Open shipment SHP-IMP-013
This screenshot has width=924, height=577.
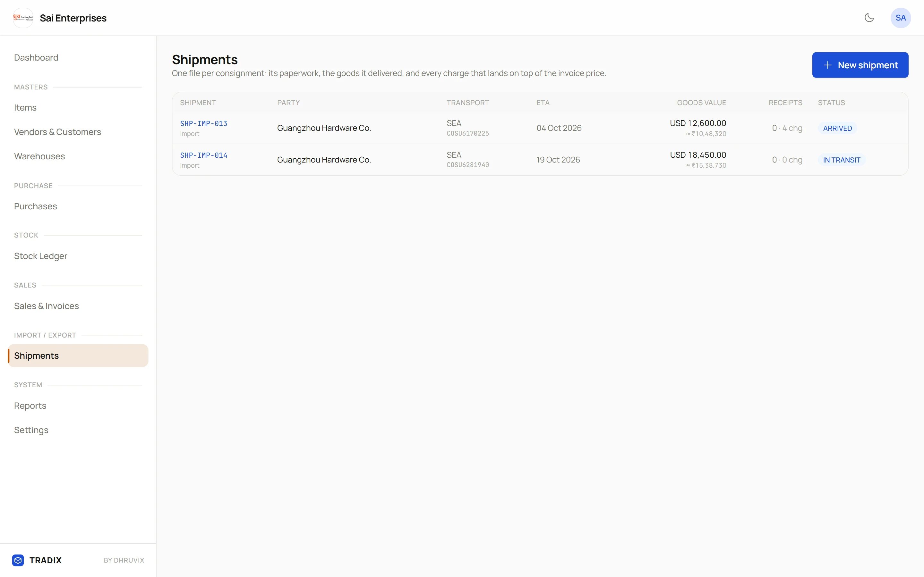tap(203, 123)
